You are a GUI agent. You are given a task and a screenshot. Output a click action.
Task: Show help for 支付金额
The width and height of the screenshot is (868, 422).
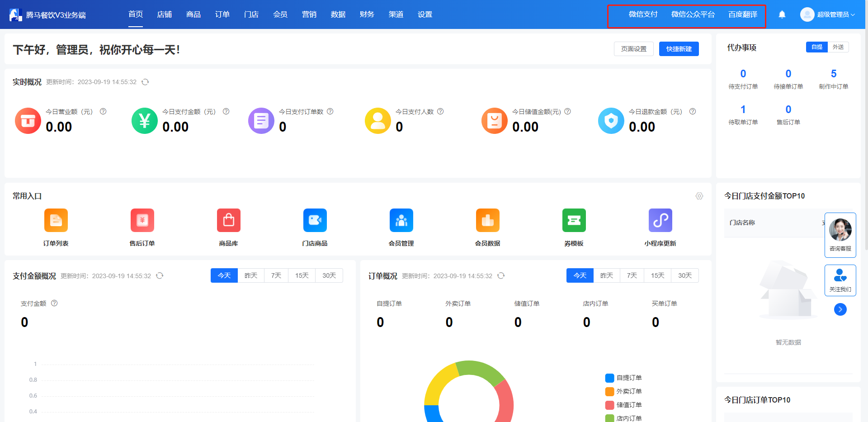[x=54, y=303]
